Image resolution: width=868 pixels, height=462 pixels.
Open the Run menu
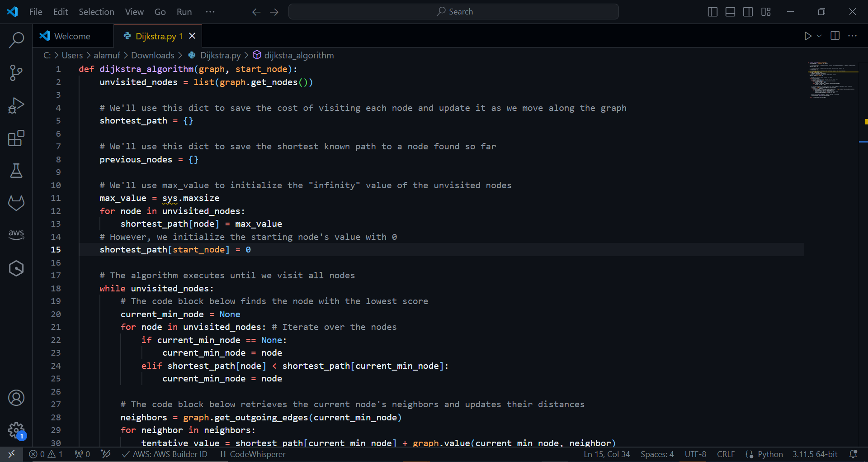pos(184,12)
